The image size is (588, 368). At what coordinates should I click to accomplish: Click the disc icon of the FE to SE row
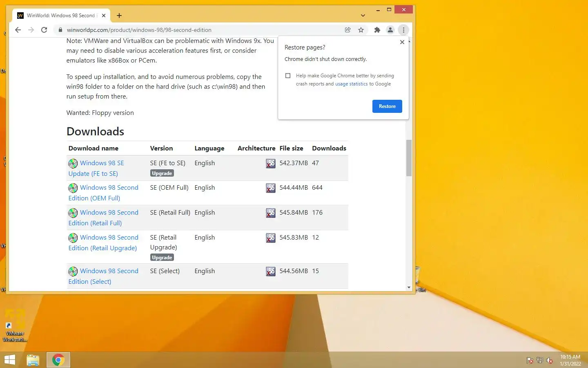[x=73, y=164]
